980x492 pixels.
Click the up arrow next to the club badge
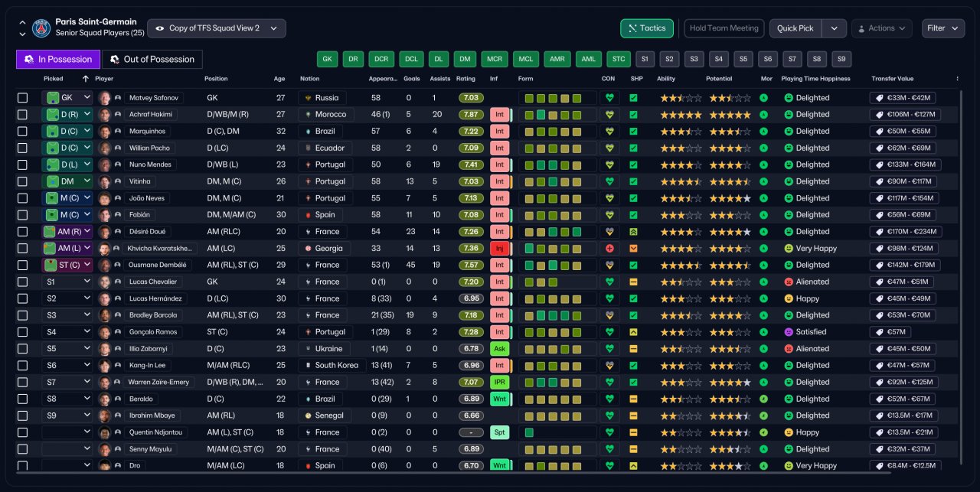pos(21,22)
